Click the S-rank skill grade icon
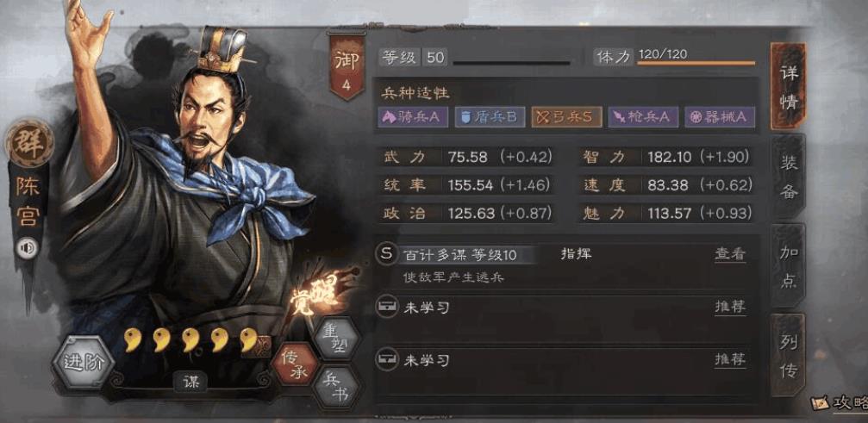 tap(386, 254)
